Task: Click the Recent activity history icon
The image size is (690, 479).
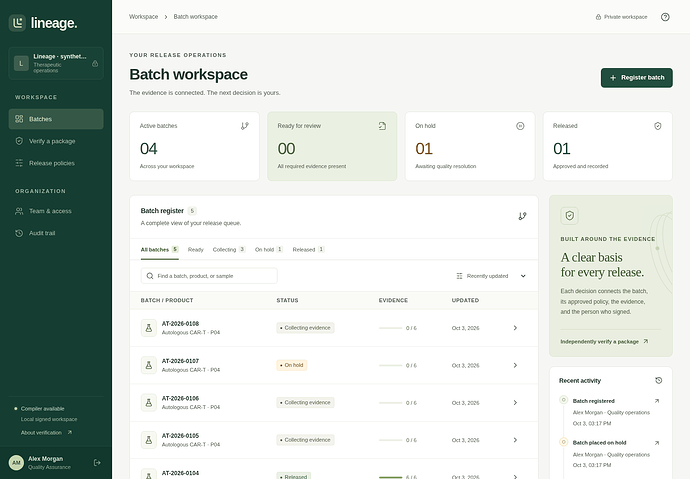Action: (x=659, y=381)
